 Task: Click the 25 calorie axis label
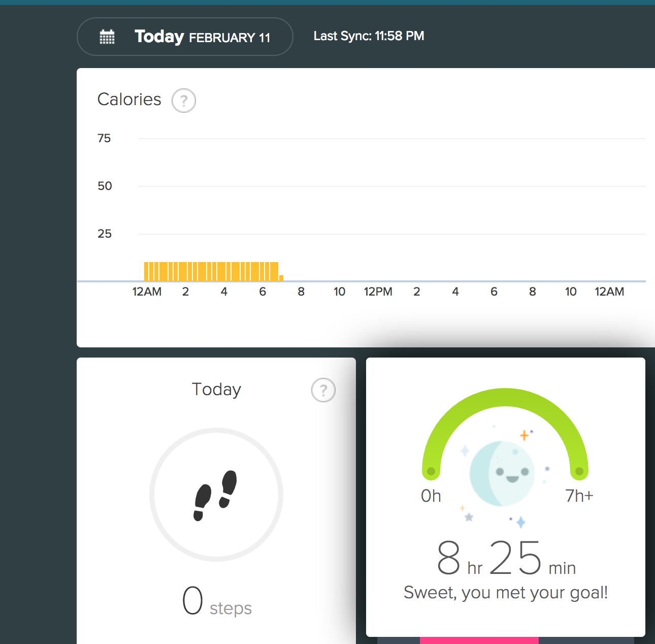[x=105, y=234]
